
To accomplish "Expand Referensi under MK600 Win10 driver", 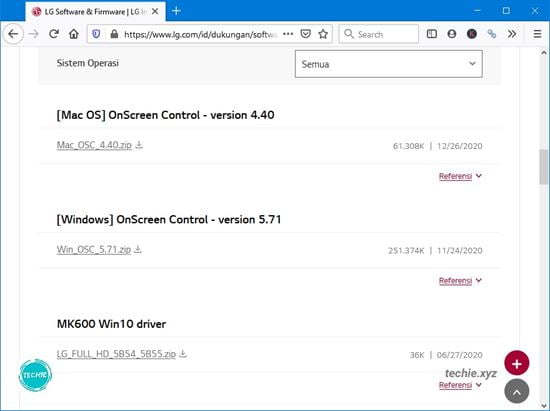I will coord(460,385).
